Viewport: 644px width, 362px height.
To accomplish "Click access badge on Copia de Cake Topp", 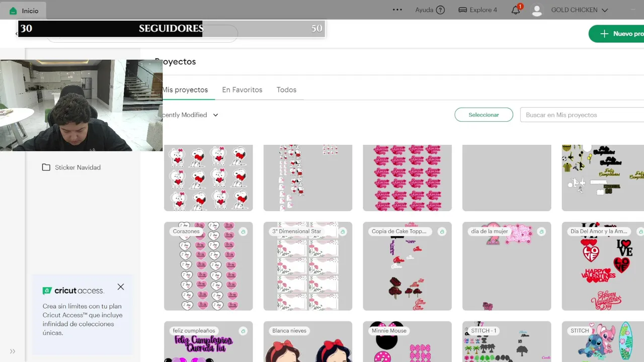I will pos(442,231).
